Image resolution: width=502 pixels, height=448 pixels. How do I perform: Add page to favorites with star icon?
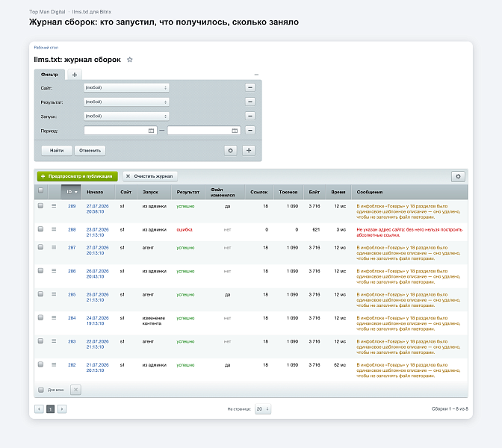coord(130,60)
